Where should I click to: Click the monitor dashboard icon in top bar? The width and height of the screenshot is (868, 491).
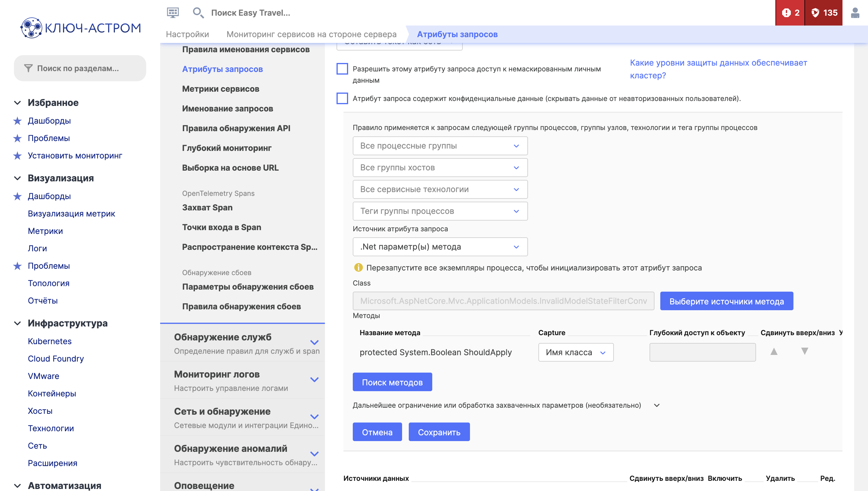point(173,13)
